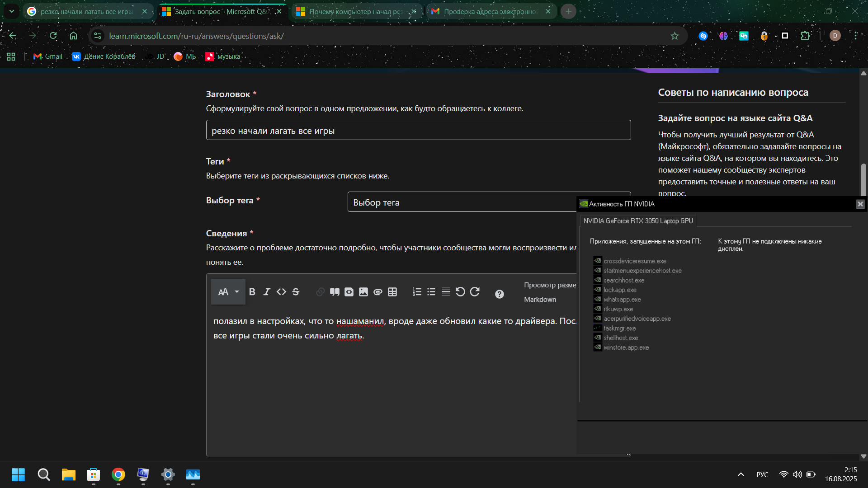The image size is (868, 488).
Task: Insert an image into the question
Action: tap(363, 292)
